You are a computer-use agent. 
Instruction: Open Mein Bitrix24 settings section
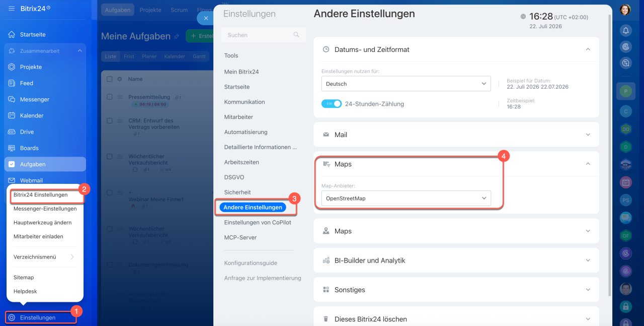pyautogui.click(x=242, y=72)
